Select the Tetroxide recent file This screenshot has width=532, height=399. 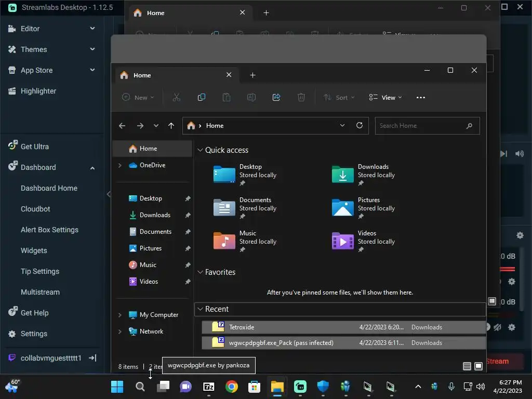343,327
